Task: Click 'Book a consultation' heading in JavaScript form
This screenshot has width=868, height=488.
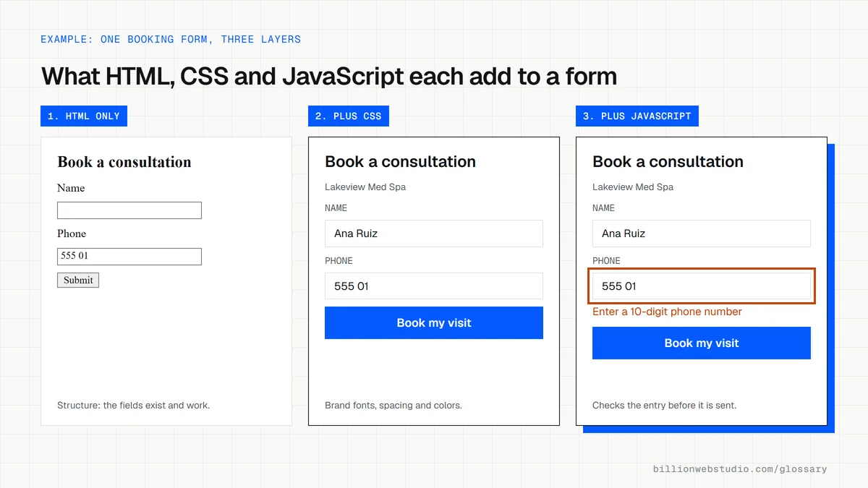Action: [668, 162]
